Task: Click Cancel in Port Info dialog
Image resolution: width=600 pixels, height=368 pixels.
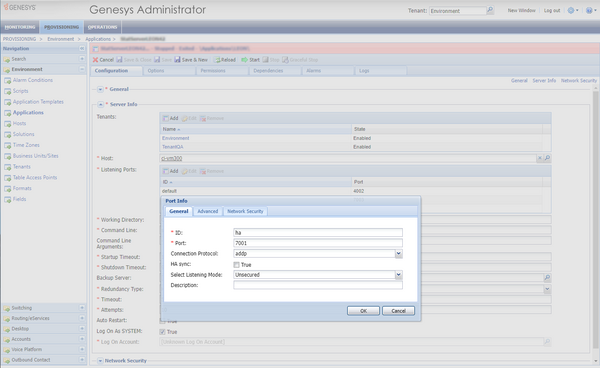Action: [398, 311]
